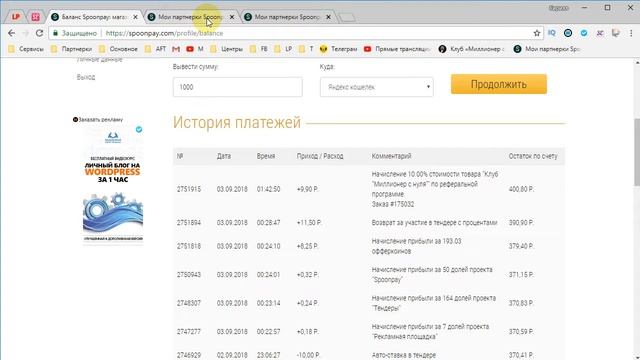Open the pinned LP tab
The width and height of the screenshot is (640, 360).
pyautogui.click(x=16, y=17)
